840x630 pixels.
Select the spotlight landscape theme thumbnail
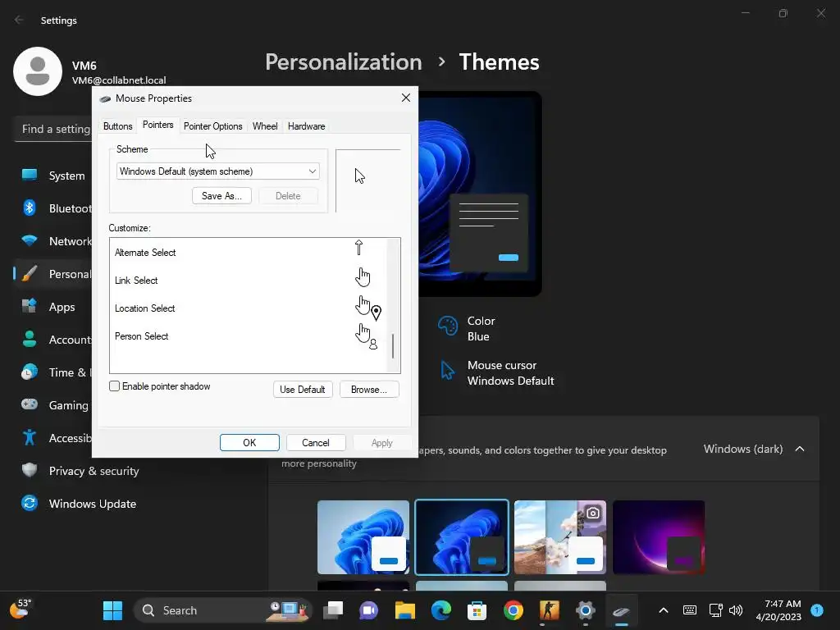559,536
